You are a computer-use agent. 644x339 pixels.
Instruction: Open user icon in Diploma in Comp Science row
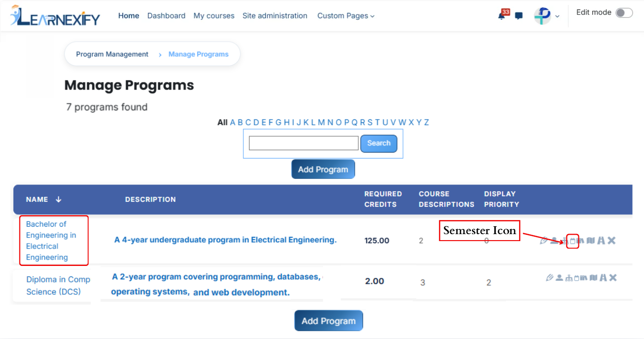coord(560,277)
